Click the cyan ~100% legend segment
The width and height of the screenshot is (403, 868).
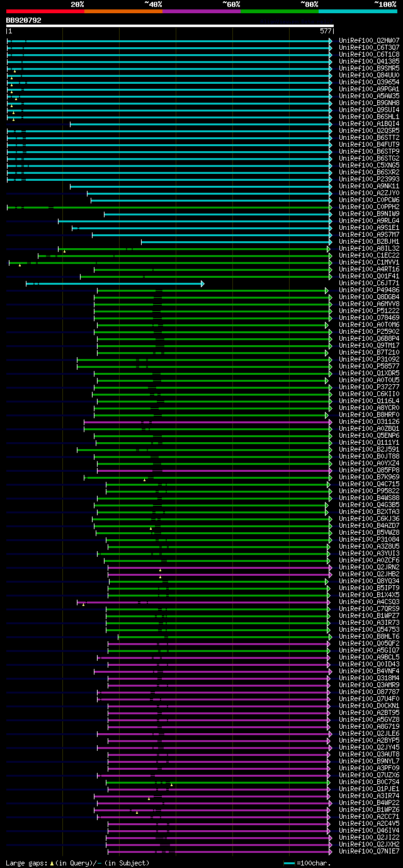click(357, 11)
